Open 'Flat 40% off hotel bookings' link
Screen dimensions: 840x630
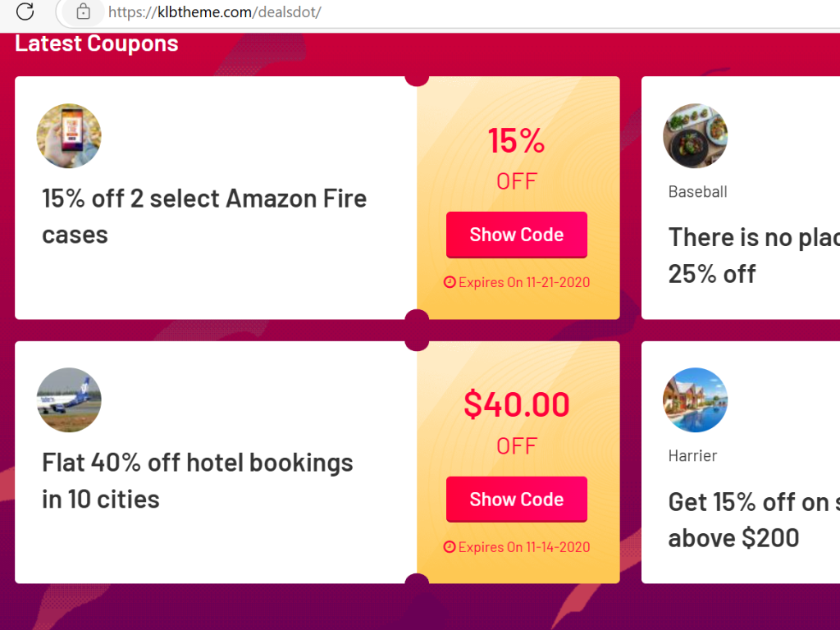click(197, 481)
